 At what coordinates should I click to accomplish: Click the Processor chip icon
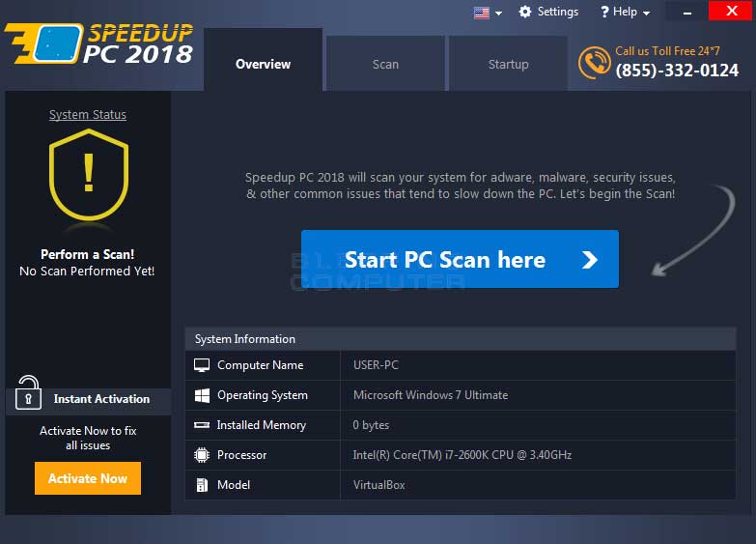coord(202,455)
